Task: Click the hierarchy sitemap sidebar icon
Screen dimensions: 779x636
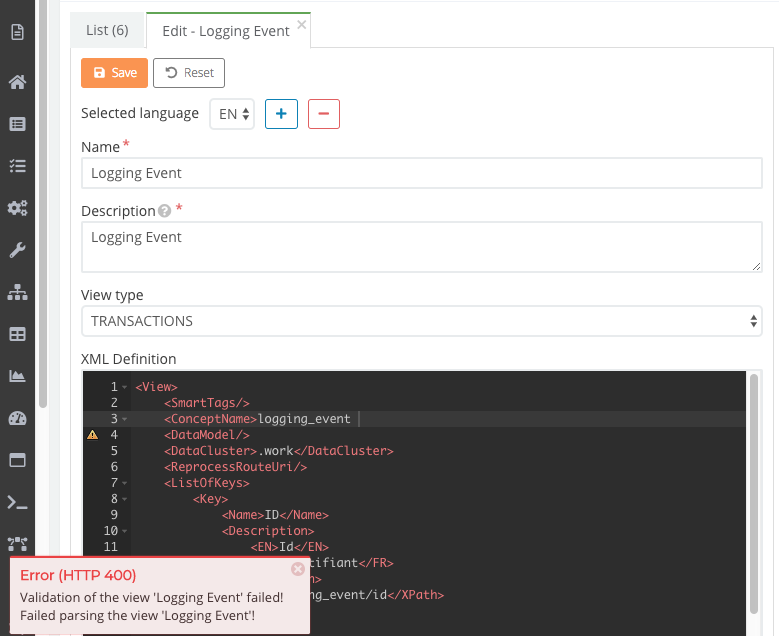Action: 17,292
